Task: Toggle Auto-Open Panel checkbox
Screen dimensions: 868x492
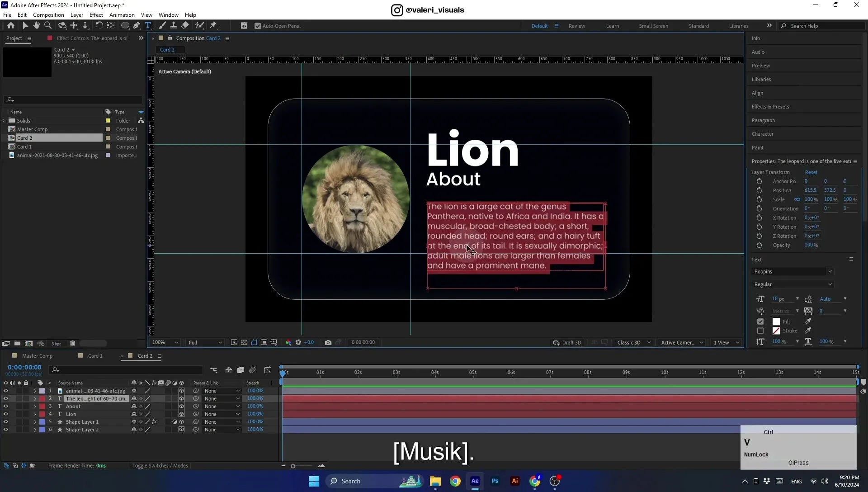Action: [x=258, y=26]
